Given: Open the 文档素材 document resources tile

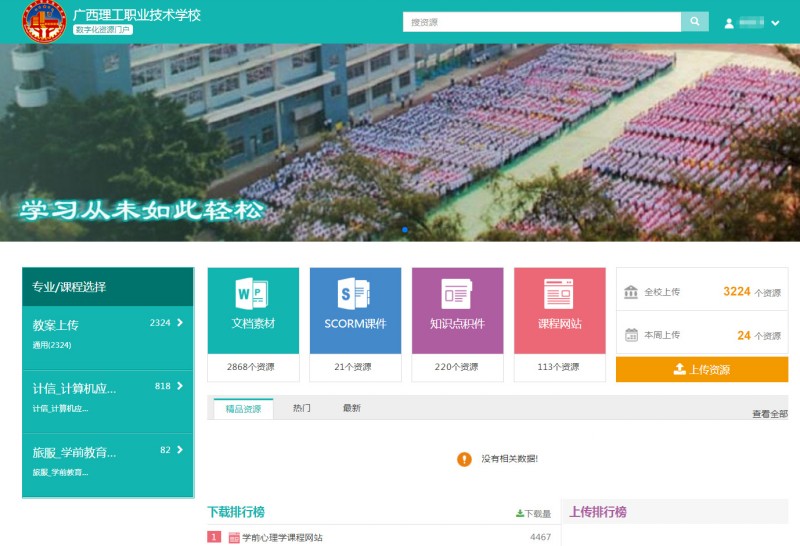Looking at the screenshot, I should [253, 310].
